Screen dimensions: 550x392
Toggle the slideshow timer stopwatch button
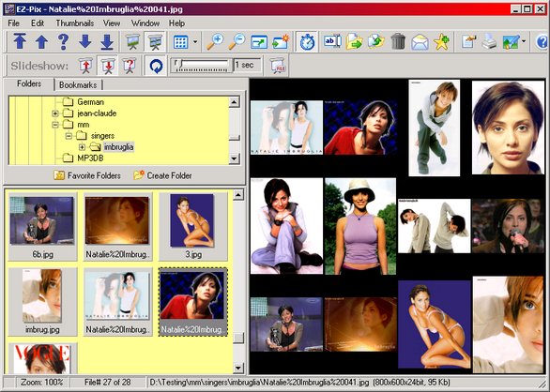pyautogui.click(x=307, y=41)
